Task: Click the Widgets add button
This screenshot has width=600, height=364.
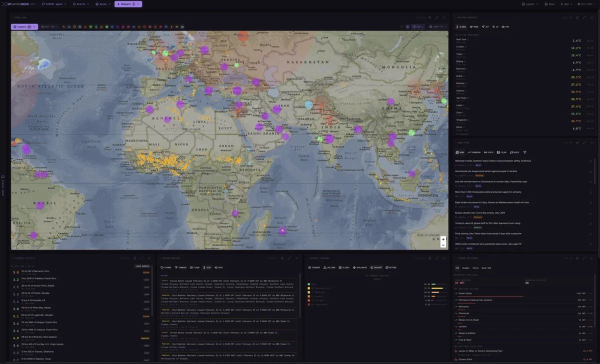Action: coord(128,4)
